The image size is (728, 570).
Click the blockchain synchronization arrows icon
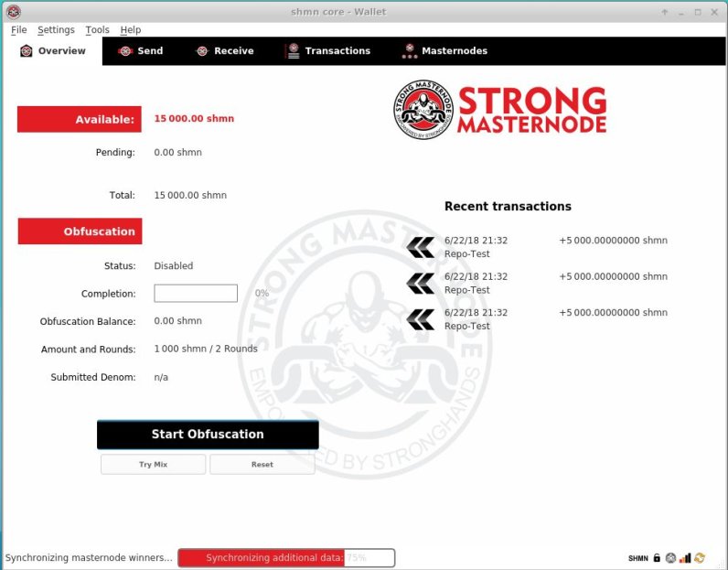pos(700,557)
